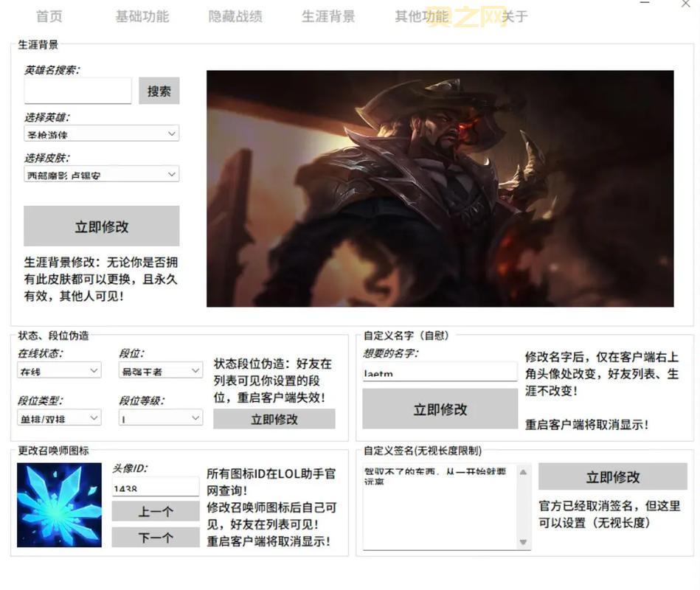
Task: View the 关于 about page
Action: pyautogui.click(x=516, y=16)
